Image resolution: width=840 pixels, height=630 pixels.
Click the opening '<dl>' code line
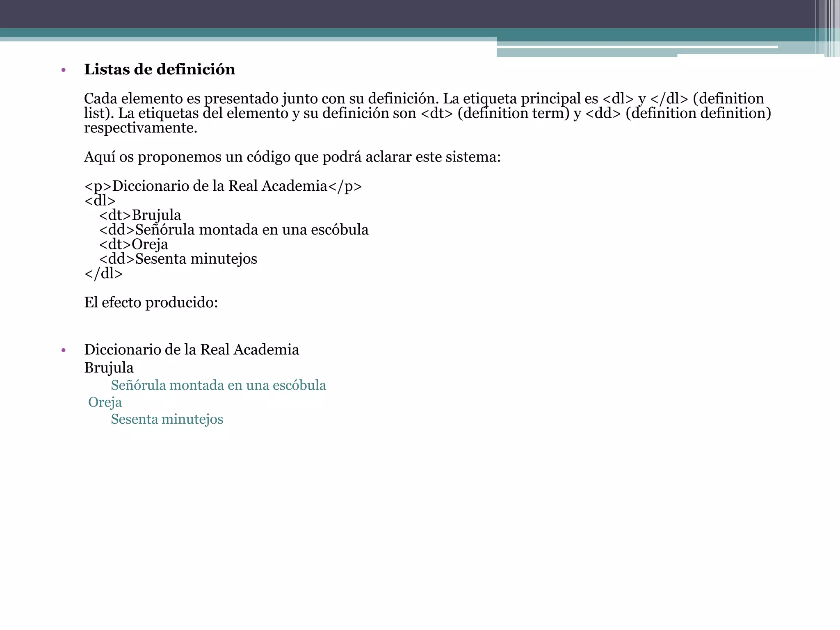point(100,201)
